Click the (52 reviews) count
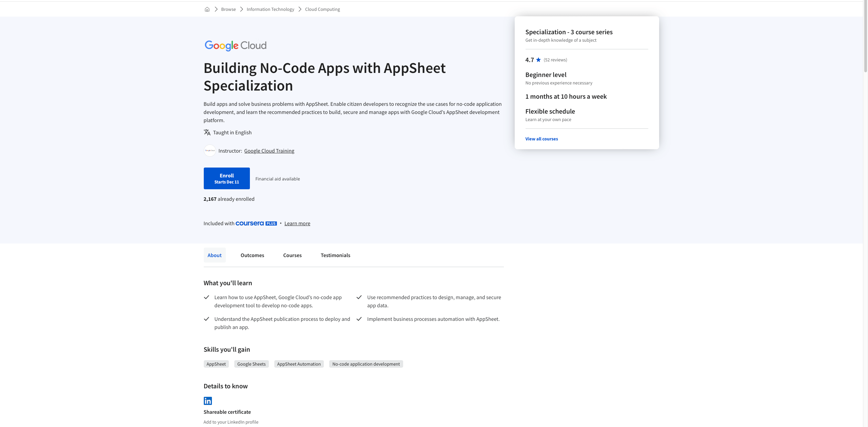This screenshot has height=427, width=868. pyautogui.click(x=555, y=60)
